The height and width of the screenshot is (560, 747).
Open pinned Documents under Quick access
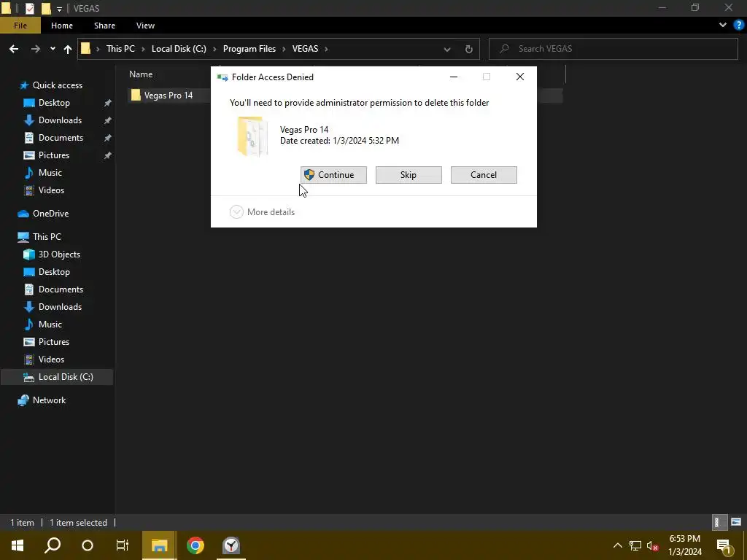(61, 138)
